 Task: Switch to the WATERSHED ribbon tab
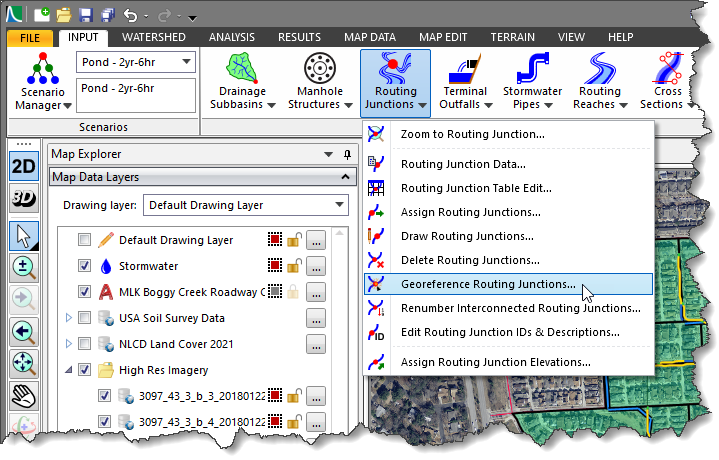153,37
